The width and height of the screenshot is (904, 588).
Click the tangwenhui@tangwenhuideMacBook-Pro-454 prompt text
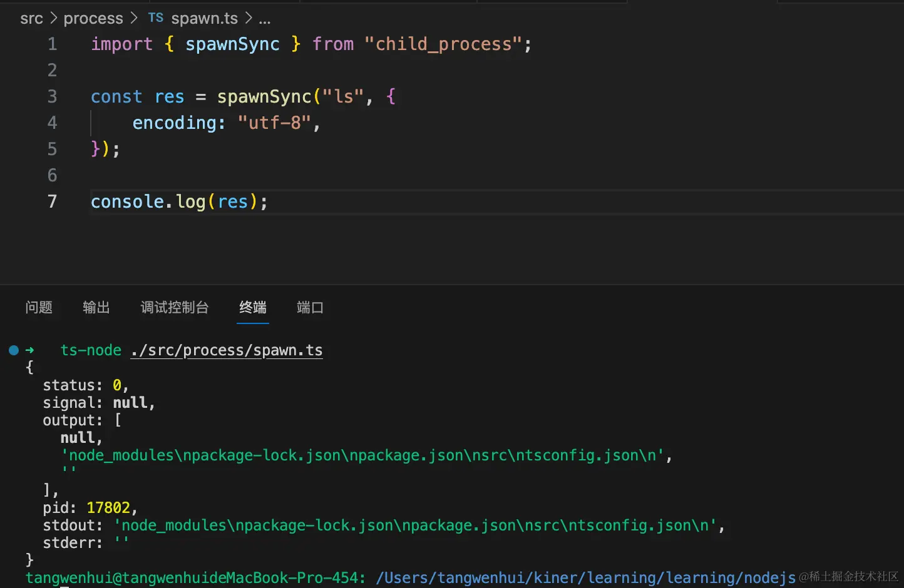tap(195, 578)
